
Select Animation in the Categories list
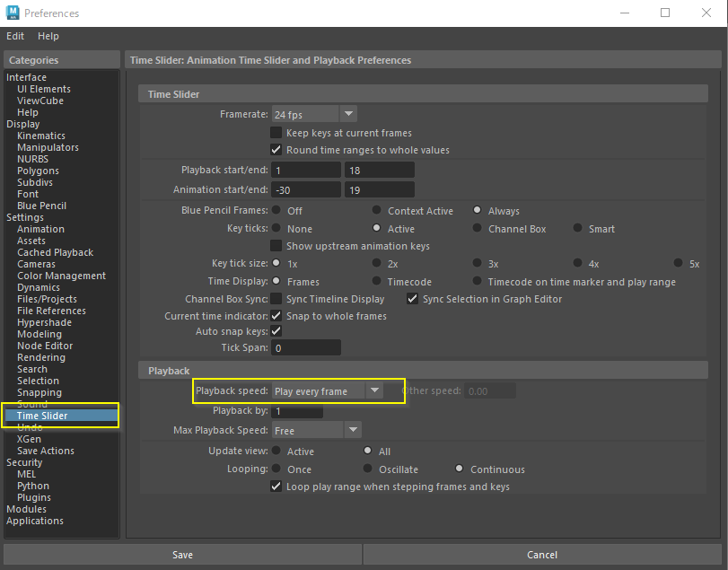click(x=40, y=229)
